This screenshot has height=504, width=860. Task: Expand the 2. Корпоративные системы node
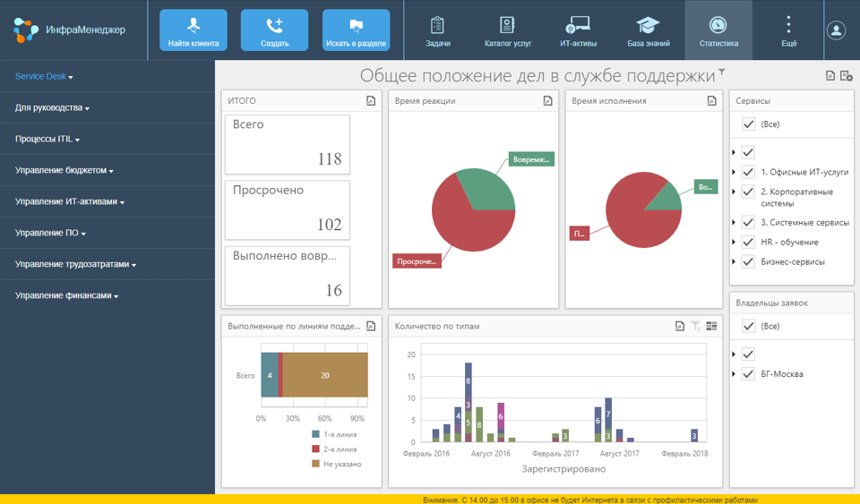734,192
